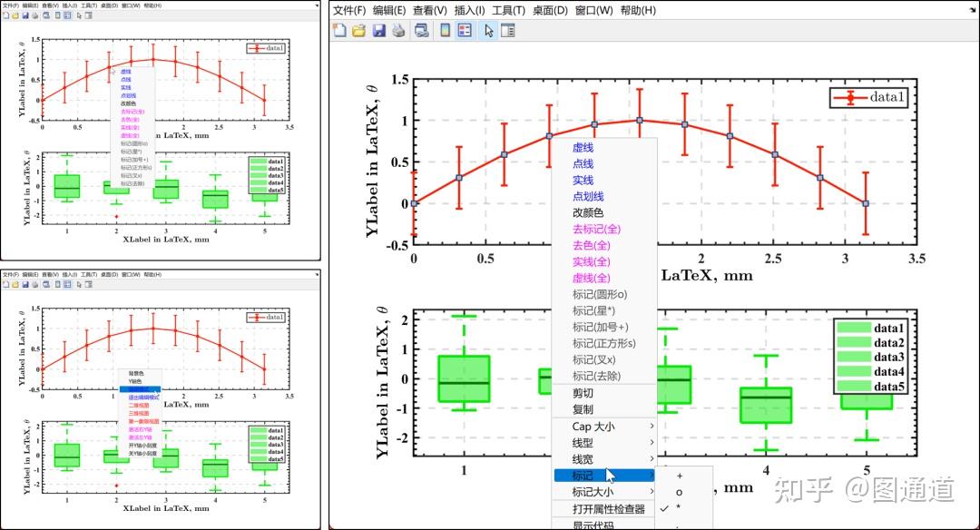
Task: Click the Print Figure printer icon
Action: tap(399, 30)
